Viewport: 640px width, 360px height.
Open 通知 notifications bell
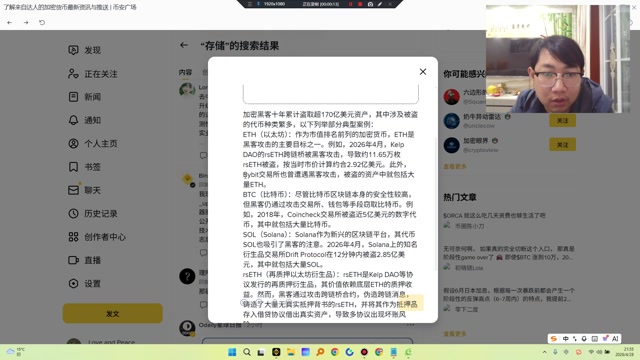73,120
